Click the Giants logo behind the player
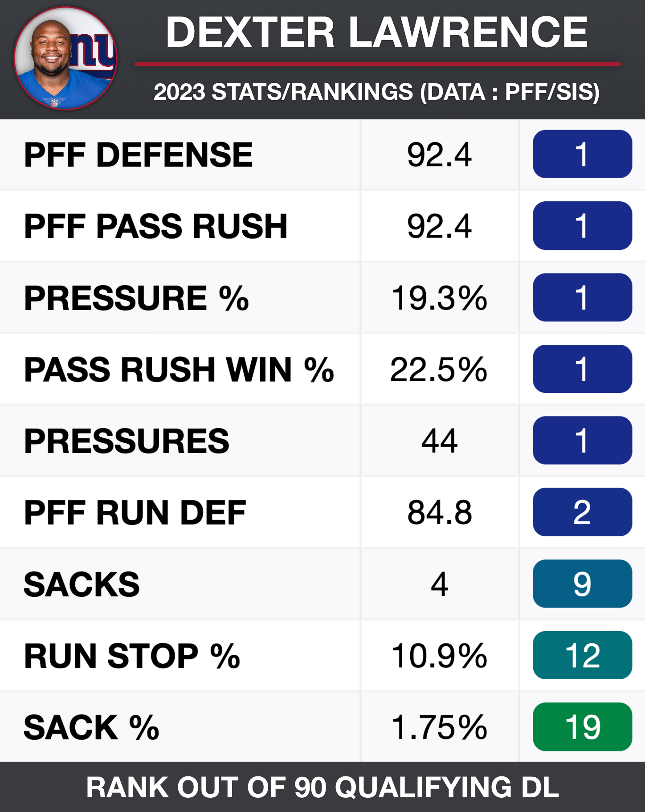The image size is (645, 812). (x=96, y=51)
